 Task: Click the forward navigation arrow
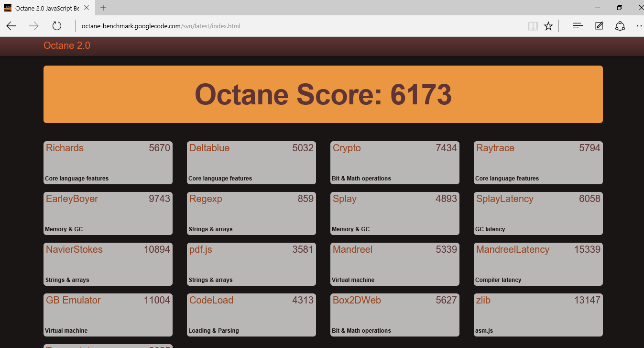34,26
